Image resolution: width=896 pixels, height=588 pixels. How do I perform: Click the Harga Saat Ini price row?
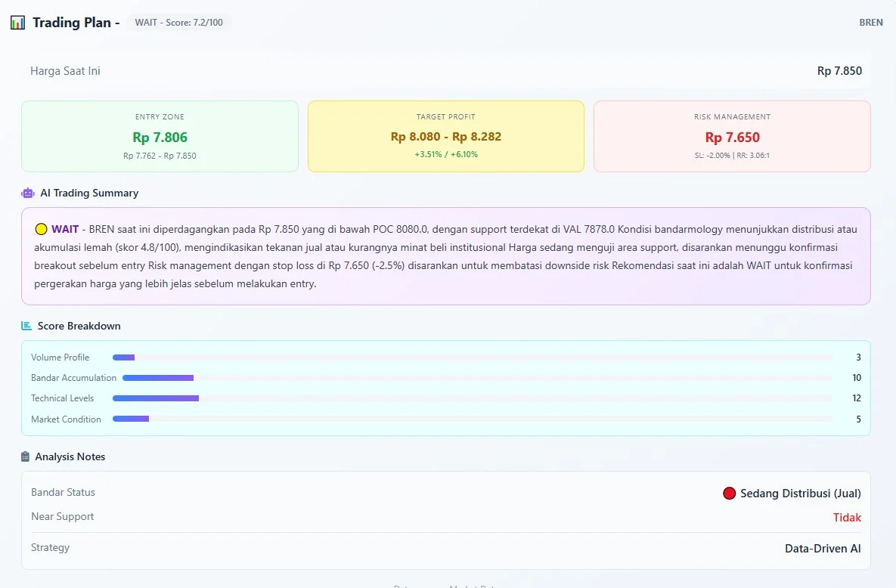445,71
